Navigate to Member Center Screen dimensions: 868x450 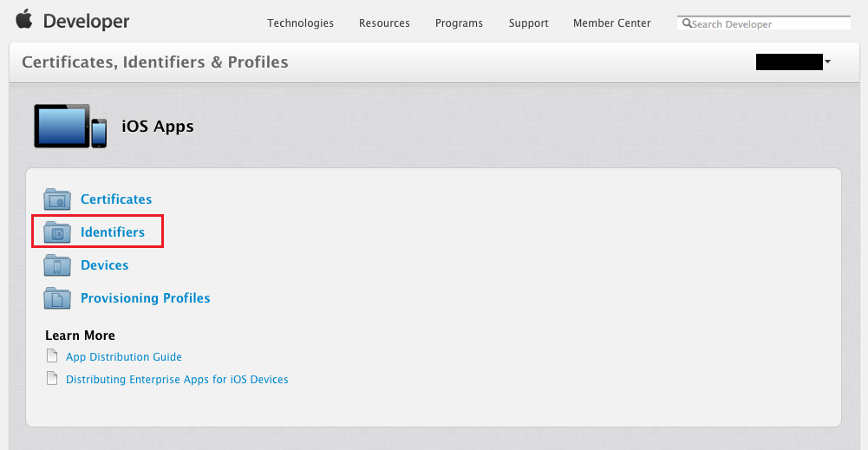pyautogui.click(x=611, y=23)
